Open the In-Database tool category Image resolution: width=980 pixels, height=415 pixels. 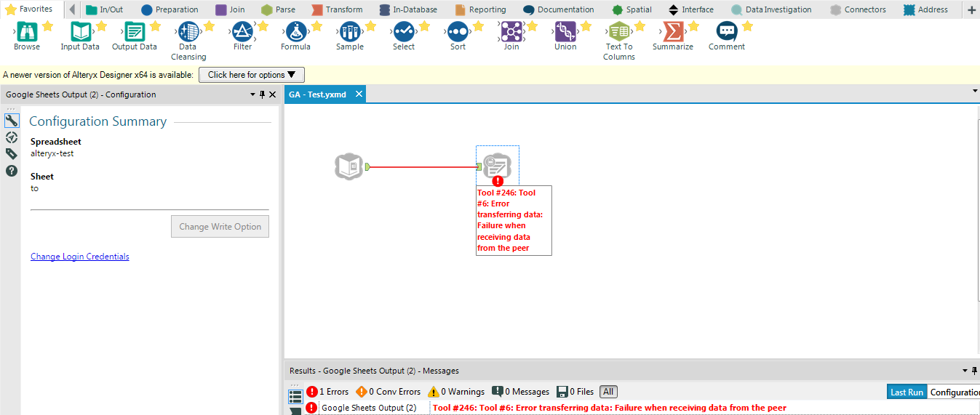coord(408,9)
